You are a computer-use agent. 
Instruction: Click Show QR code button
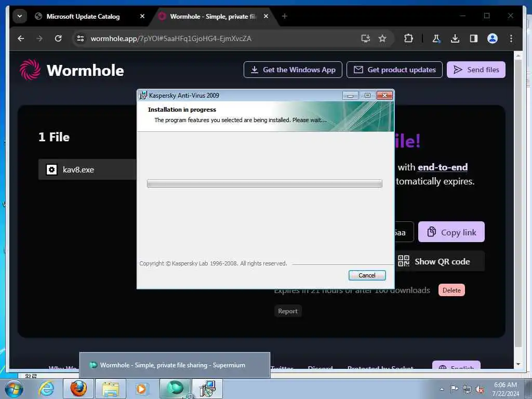[x=440, y=261]
